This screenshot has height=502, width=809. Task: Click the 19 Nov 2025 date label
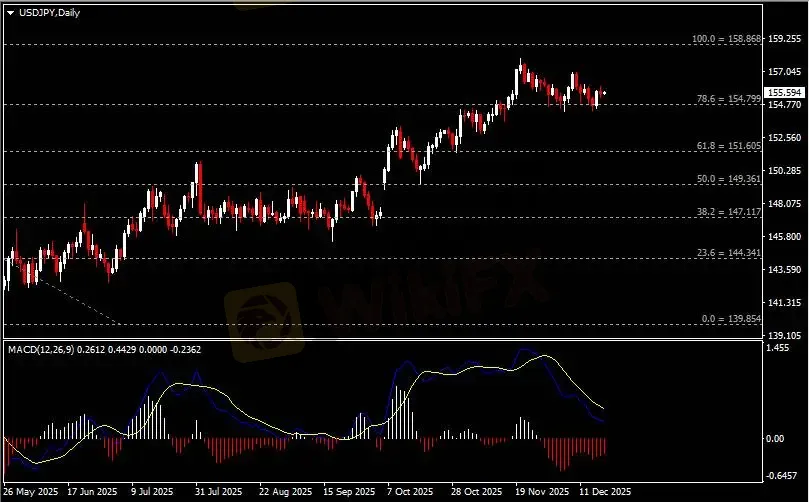pos(542,492)
